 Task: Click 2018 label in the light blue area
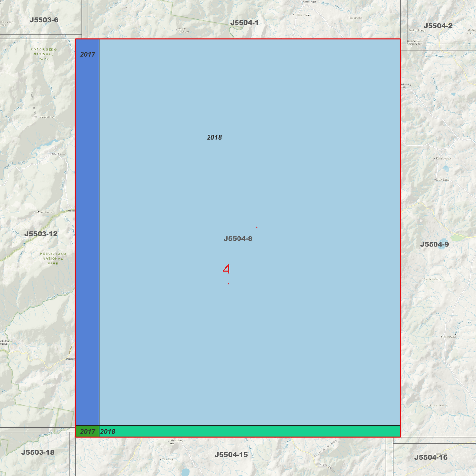pyautogui.click(x=214, y=137)
